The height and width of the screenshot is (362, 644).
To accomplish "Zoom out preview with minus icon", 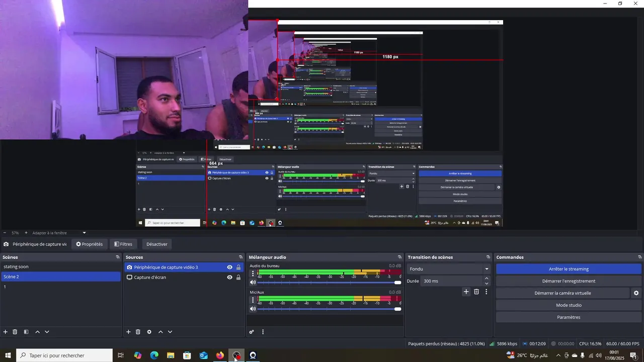I will coord(5,233).
